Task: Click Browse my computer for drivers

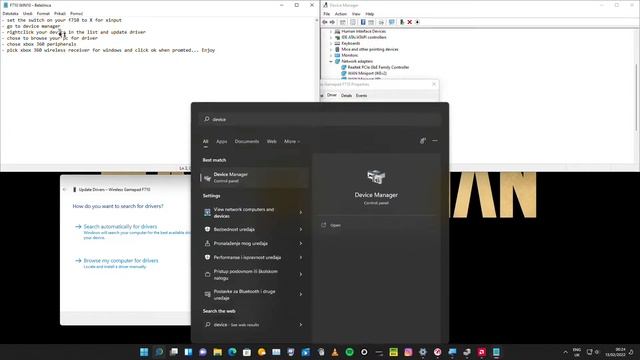Action: [121, 260]
